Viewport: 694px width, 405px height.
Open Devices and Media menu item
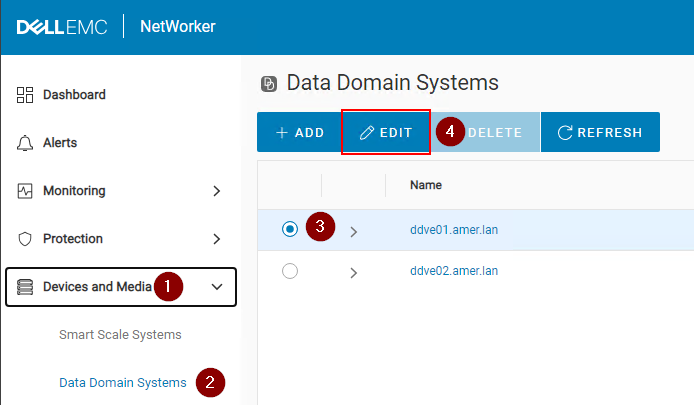pyautogui.click(x=121, y=287)
